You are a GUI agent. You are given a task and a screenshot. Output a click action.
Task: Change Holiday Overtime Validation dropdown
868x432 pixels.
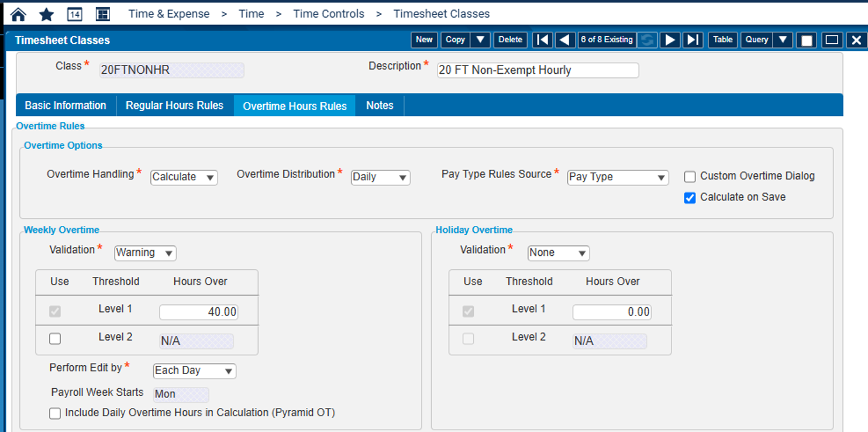tap(558, 253)
